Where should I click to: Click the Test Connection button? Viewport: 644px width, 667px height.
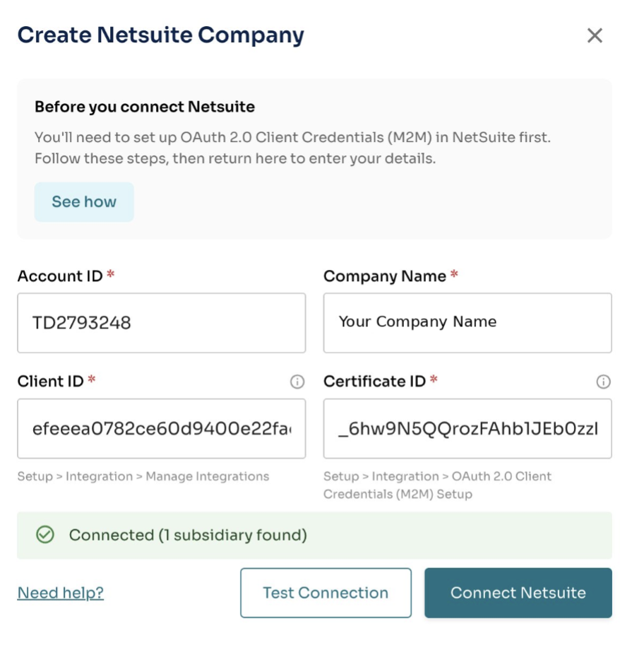click(x=326, y=593)
